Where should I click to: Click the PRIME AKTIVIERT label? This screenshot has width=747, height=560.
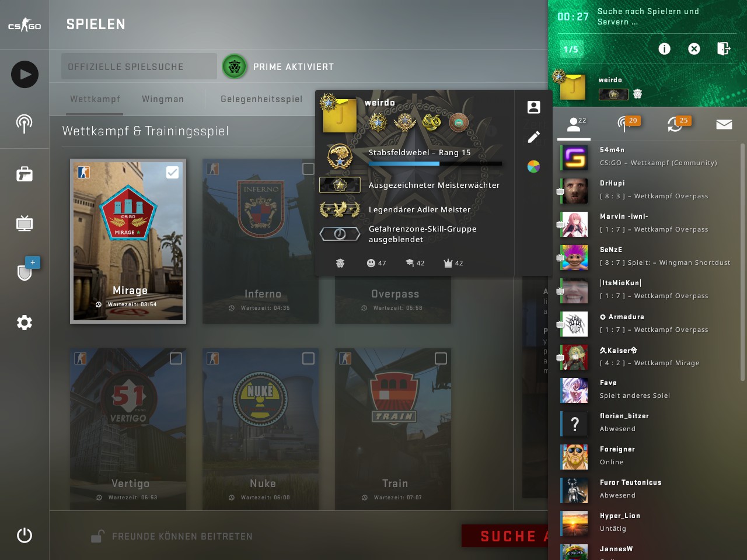[x=294, y=67]
